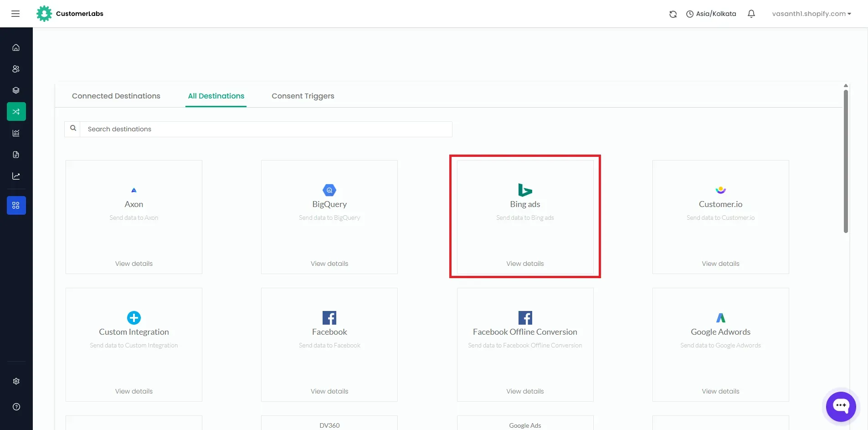
Task: Click the search magnifier icon
Action: 73,129
